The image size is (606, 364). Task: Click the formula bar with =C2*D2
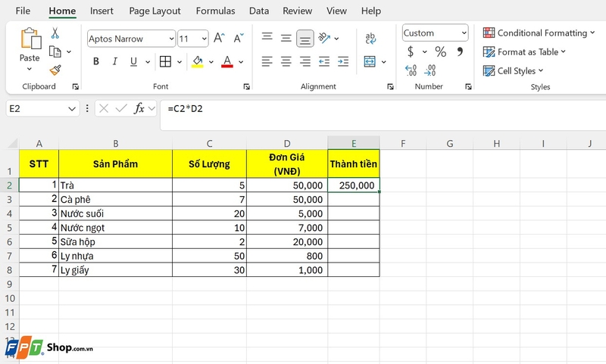[383, 115]
